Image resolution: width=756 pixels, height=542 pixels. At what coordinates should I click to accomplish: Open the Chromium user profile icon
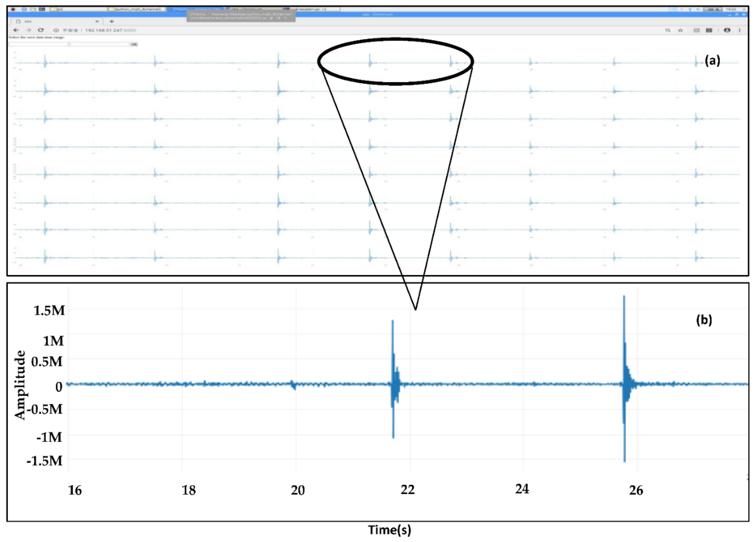coord(727,30)
